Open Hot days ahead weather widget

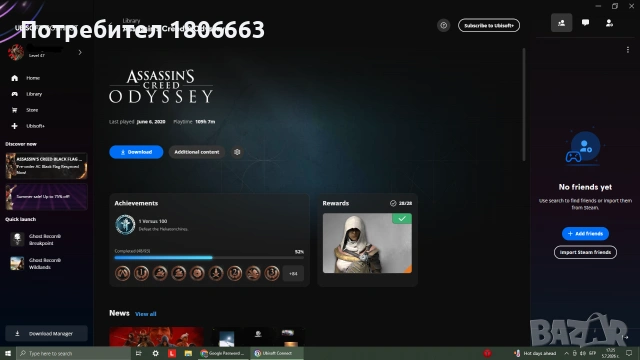click(x=535, y=353)
